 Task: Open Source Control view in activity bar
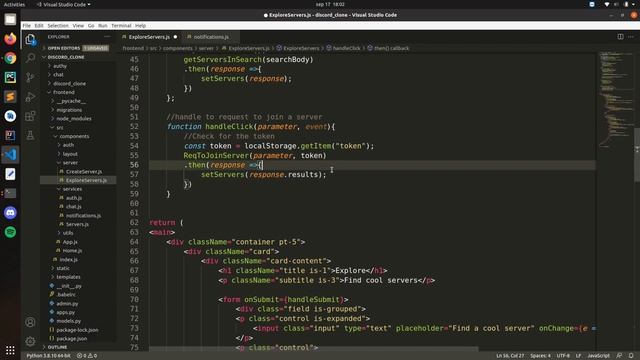coord(31,77)
